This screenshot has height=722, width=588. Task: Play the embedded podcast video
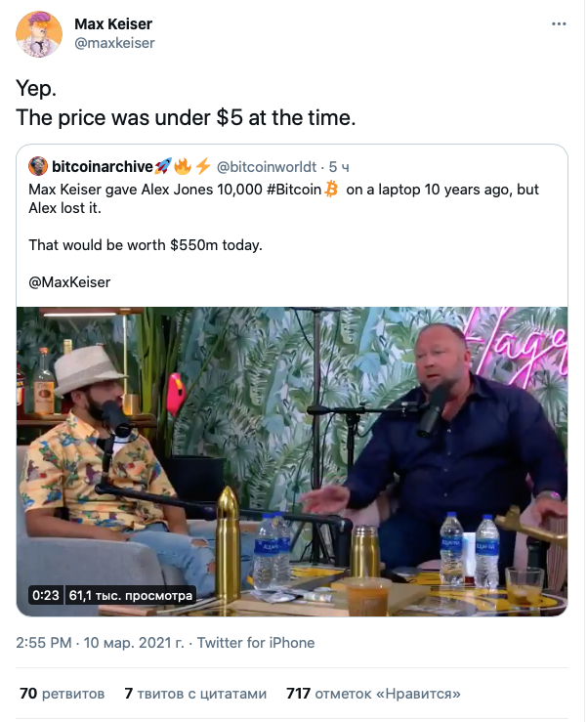click(x=292, y=461)
